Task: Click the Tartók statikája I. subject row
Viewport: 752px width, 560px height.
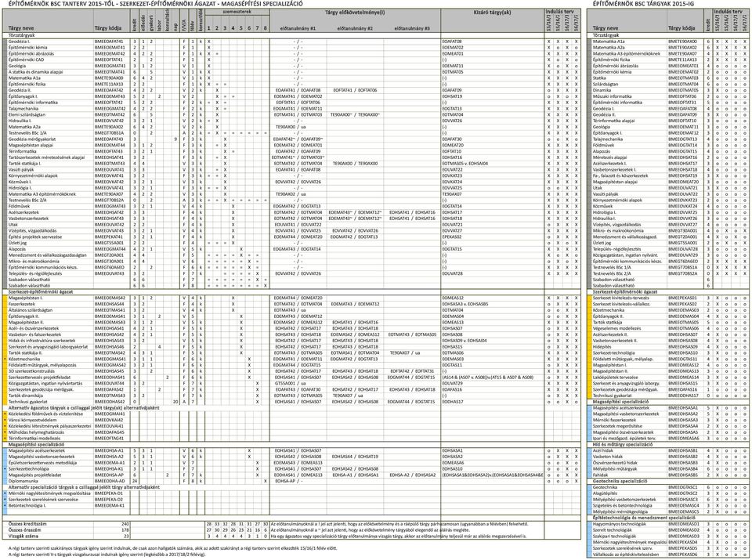Action: coord(24,164)
